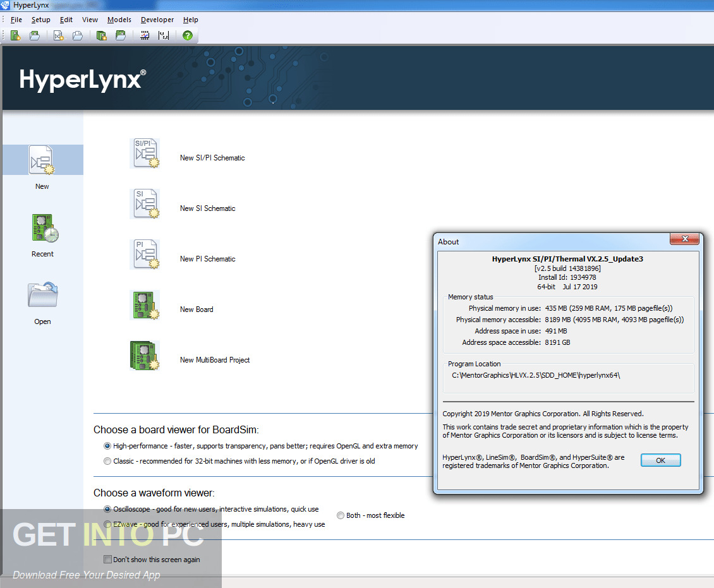Open the Edit menu
The width and height of the screenshot is (714, 588).
click(x=66, y=20)
